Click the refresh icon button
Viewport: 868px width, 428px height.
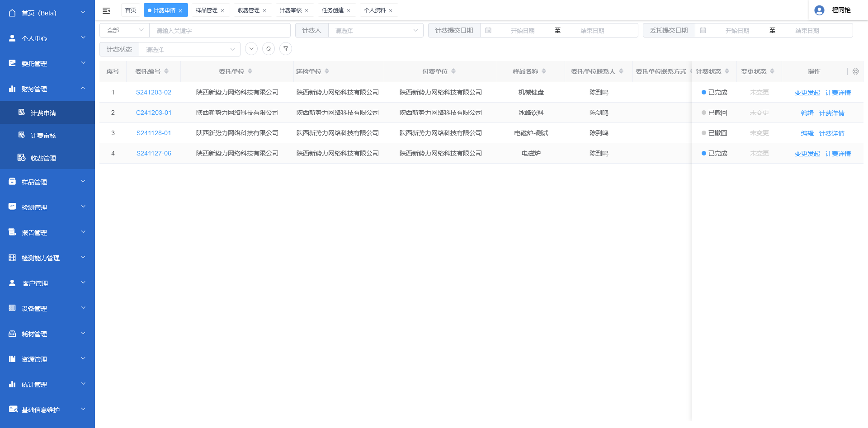[x=269, y=49]
